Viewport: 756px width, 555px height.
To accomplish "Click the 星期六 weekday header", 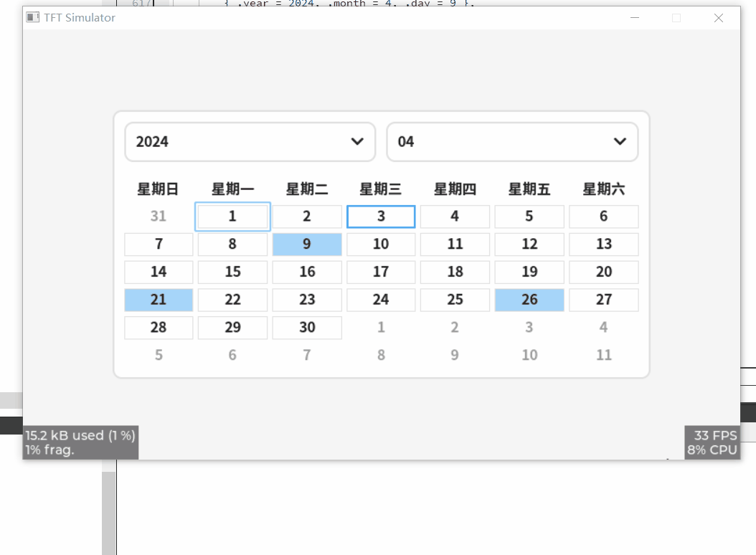I will [603, 189].
